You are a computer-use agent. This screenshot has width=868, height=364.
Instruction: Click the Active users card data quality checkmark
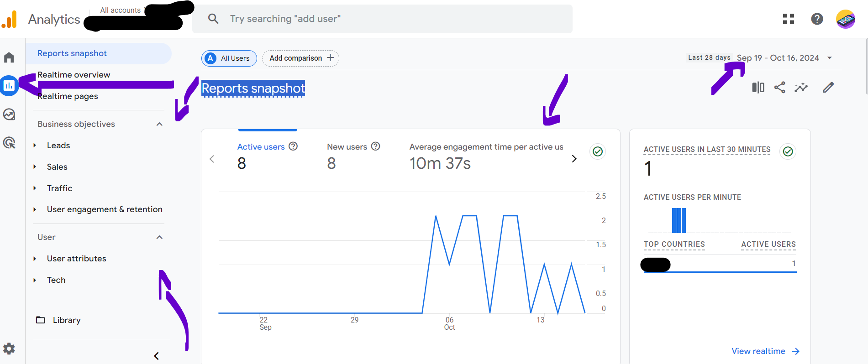point(597,151)
